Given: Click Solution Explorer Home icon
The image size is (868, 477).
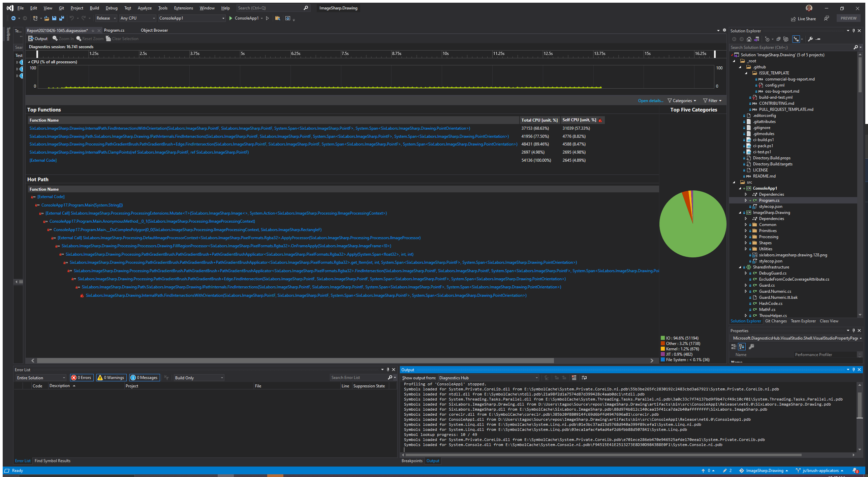Looking at the screenshot, I should [x=749, y=39].
